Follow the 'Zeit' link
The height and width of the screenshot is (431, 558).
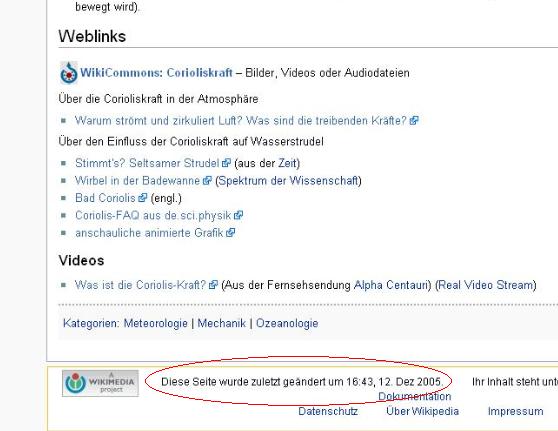287,163
